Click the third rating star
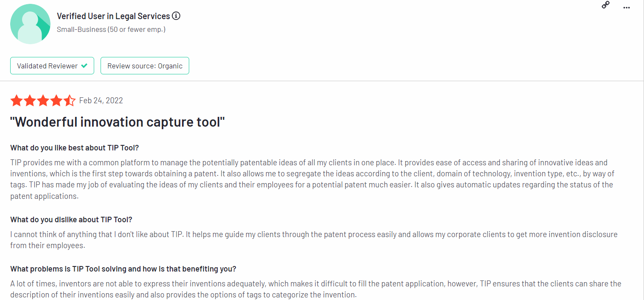 tap(43, 101)
